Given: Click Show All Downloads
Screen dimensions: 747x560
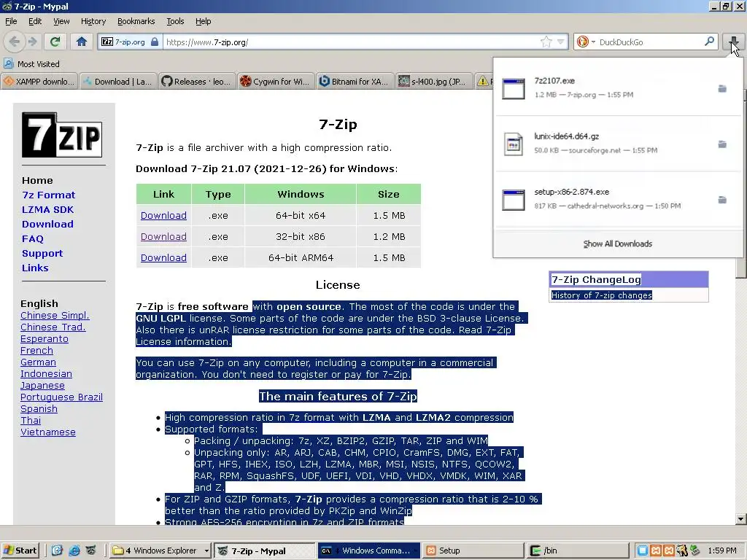Looking at the screenshot, I should [x=617, y=244].
